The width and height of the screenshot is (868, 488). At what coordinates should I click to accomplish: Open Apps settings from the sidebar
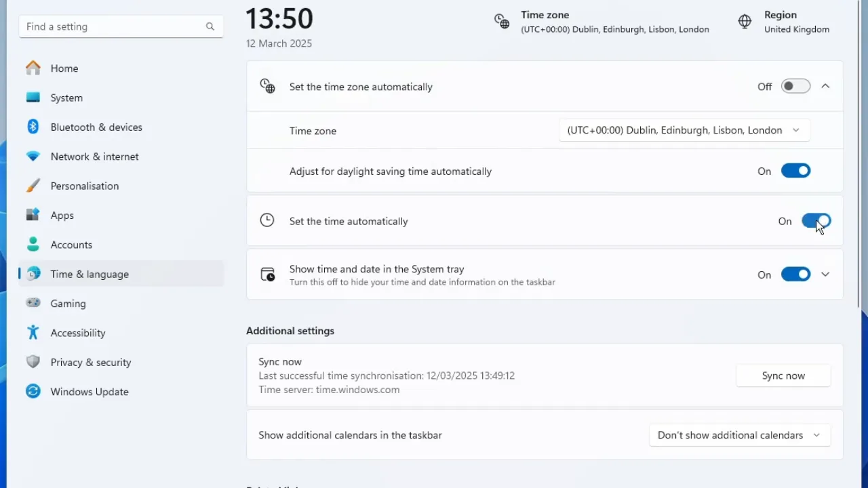[x=62, y=215]
